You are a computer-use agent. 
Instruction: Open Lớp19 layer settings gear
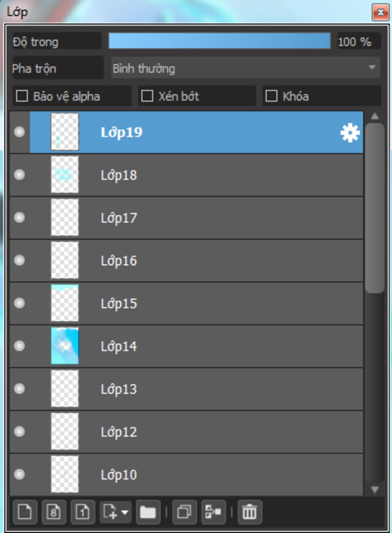(x=350, y=133)
